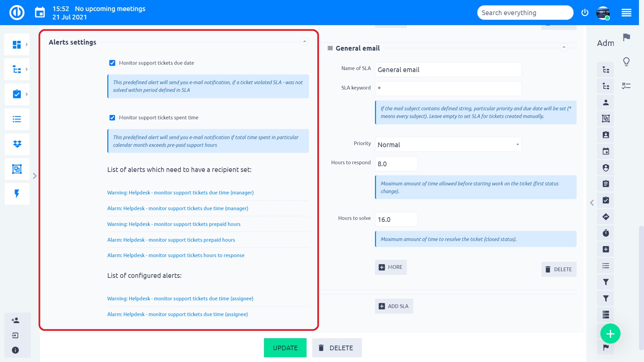644x362 pixels.
Task: Click the Easy Redmine logo icon
Action: tap(17, 13)
